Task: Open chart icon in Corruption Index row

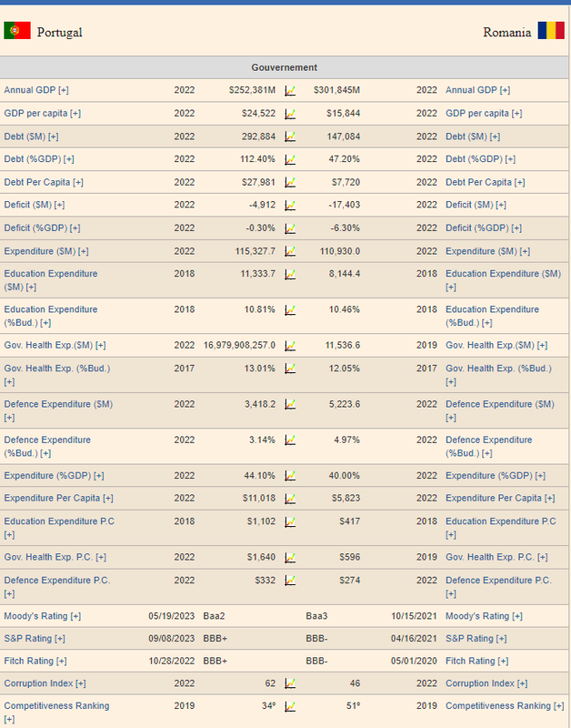Action: pyautogui.click(x=290, y=683)
